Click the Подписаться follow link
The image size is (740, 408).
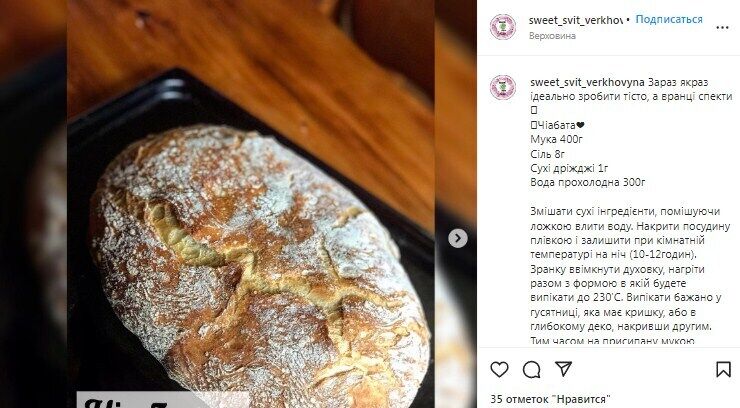[669, 19]
